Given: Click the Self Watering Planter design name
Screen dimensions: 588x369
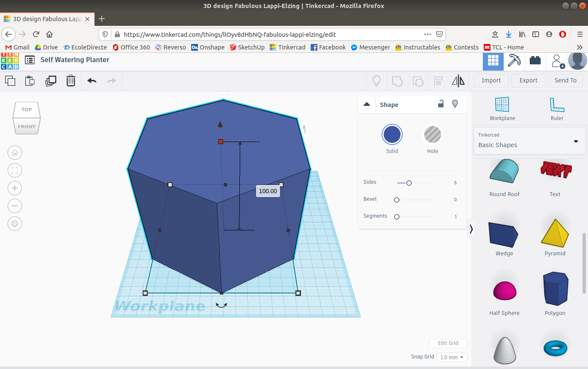Looking at the screenshot, I should point(75,60).
